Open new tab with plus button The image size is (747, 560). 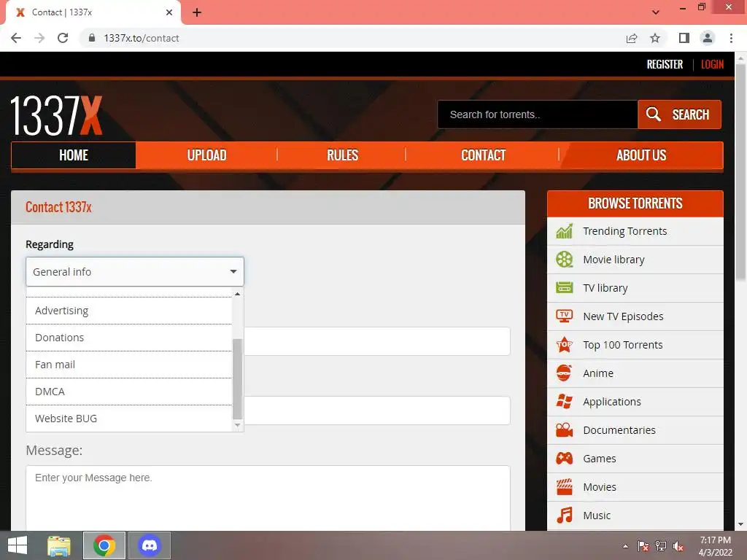pyautogui.click(x=197, y=12)
